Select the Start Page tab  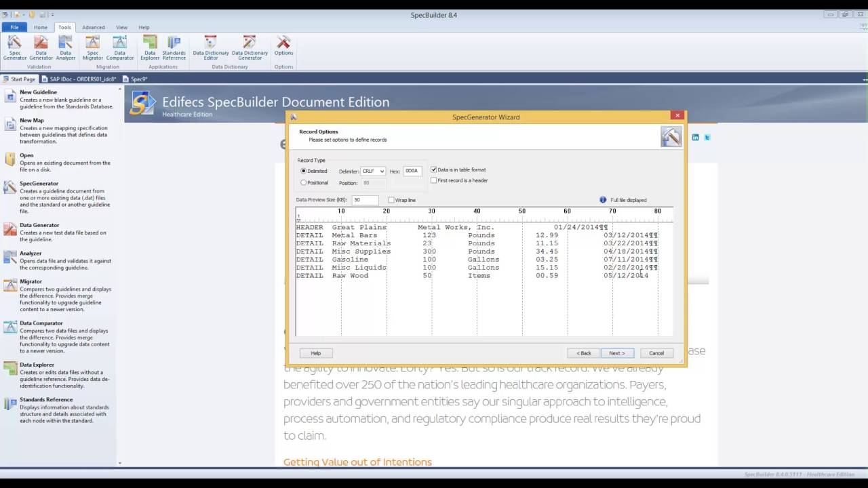[x=19, y=79]
